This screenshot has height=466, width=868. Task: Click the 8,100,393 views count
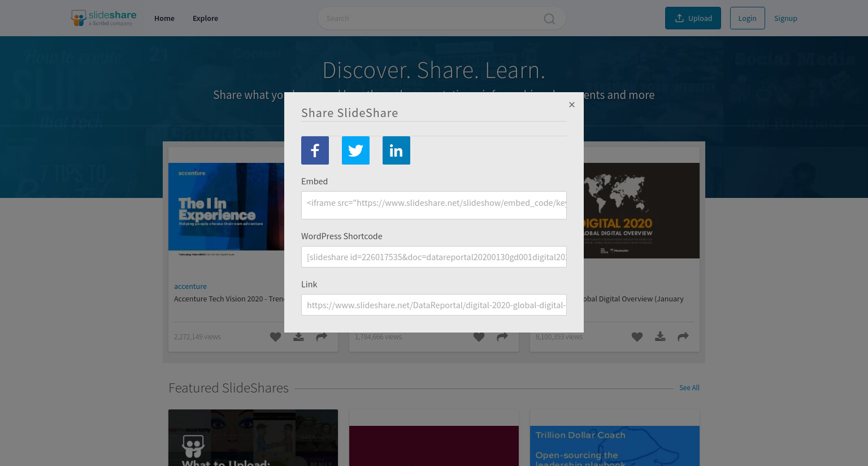(559, 336)
